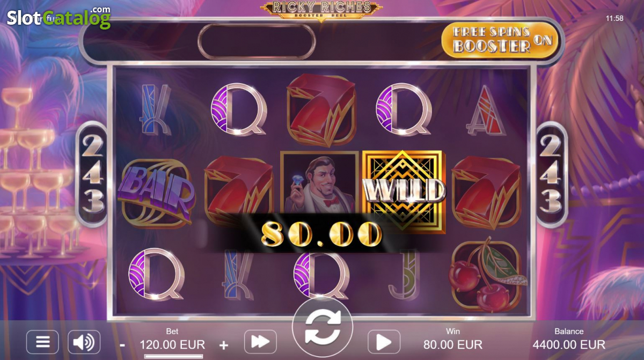Start autoplay with the play button
Screen dimensions: 644x360
384,342
